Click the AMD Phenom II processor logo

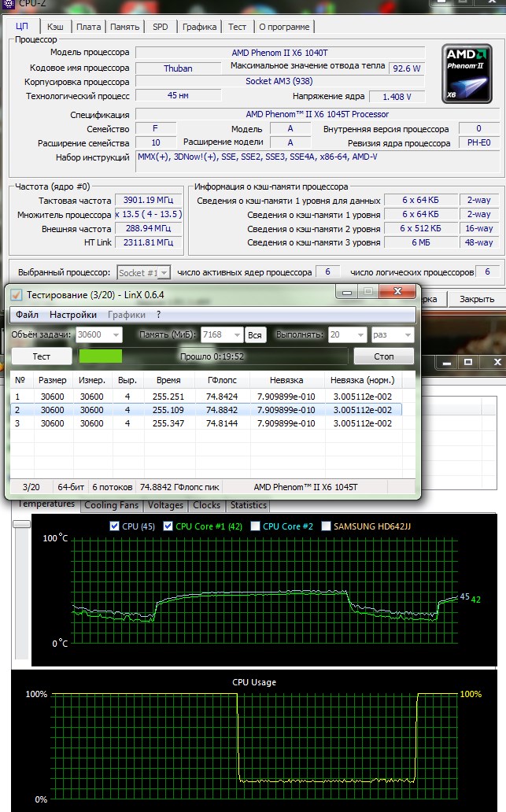click(x=467, y=74)
